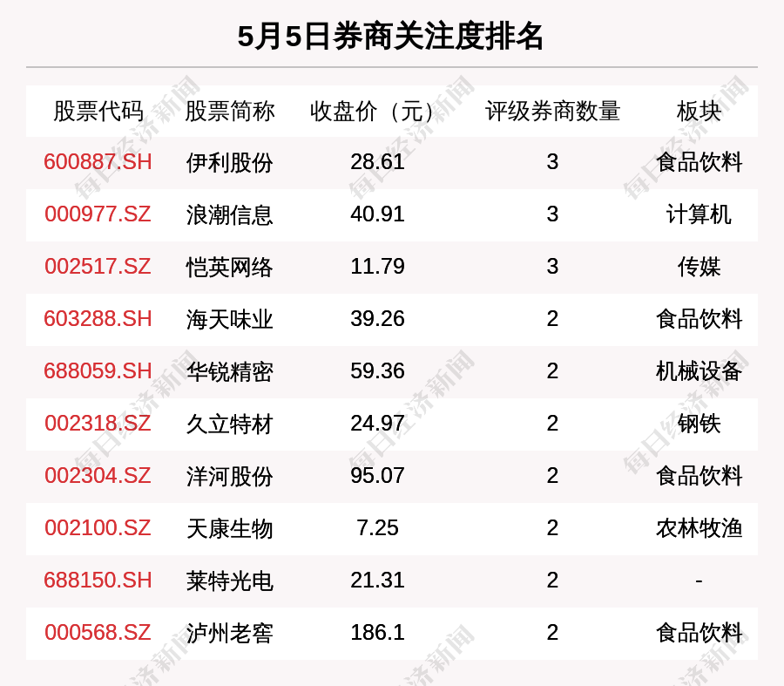The image size is (784, 686).
Task: Click closing price 59.36
Action: 377,371
